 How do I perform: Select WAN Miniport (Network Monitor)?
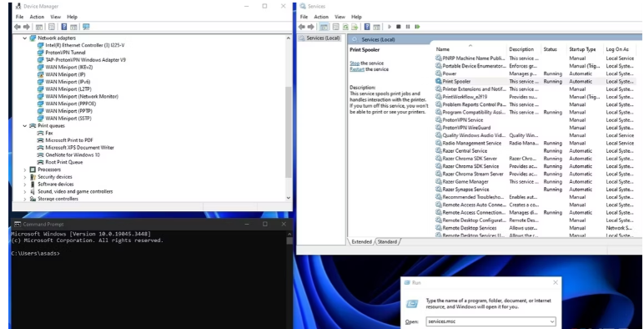(78, 97)
